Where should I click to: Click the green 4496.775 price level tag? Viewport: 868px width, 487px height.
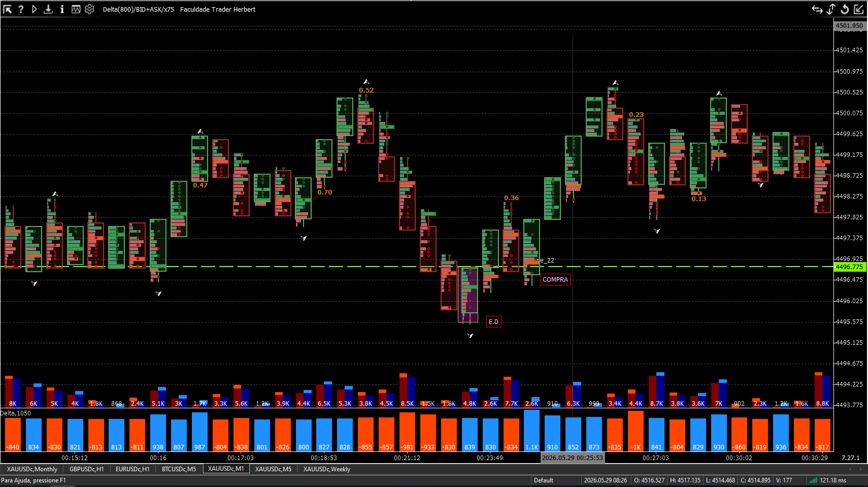[x=850, y=267]
